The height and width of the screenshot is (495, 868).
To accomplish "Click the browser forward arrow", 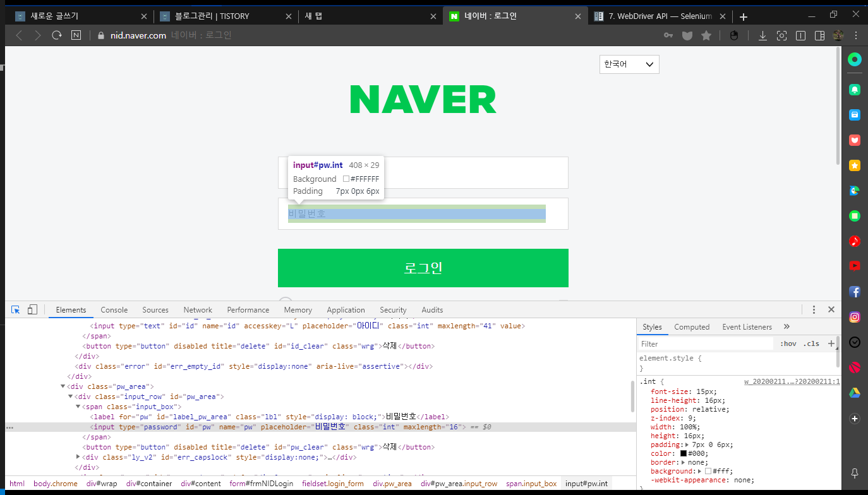I will [x=38, y=35].
